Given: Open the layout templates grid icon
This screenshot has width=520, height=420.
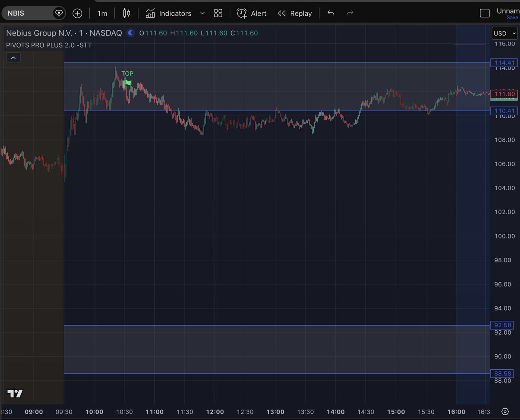Looking at the screenshot, I should [x=218, y=13].
